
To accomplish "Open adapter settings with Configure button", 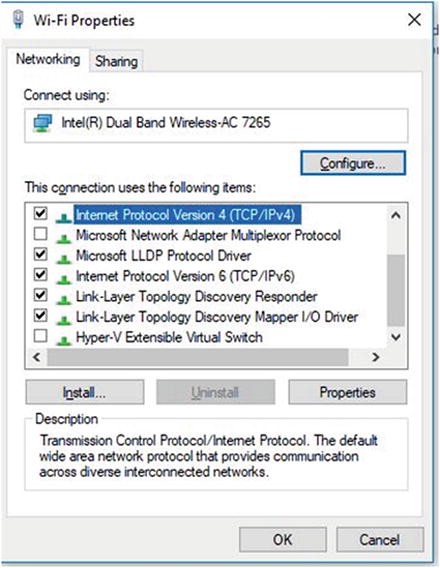I will pyautogui.click(x=353, y=163).
